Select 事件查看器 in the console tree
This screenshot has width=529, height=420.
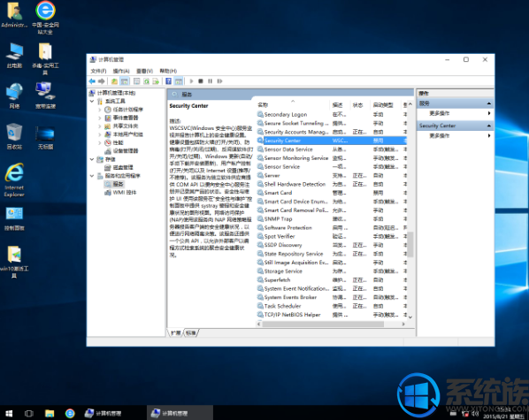point(125,118)
